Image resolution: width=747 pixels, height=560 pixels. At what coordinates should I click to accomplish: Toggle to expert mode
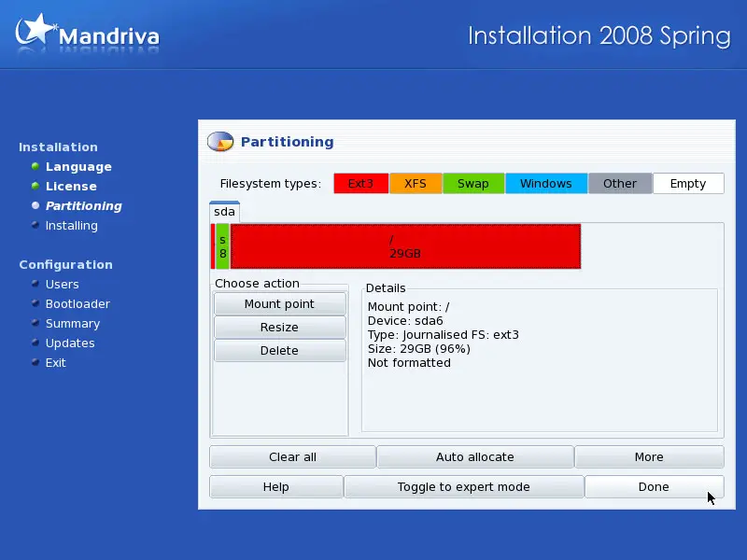[x=464, y=486]
